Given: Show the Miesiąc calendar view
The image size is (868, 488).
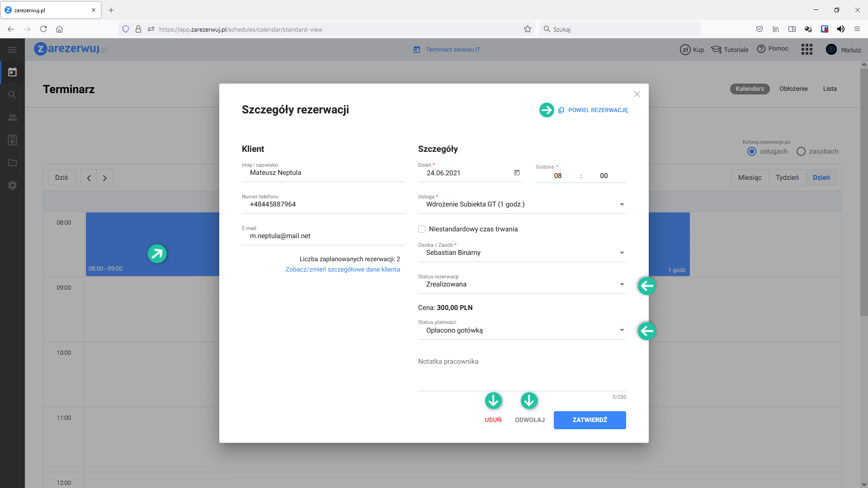Looking at the screenshot, I should click(x=750, y=178).
